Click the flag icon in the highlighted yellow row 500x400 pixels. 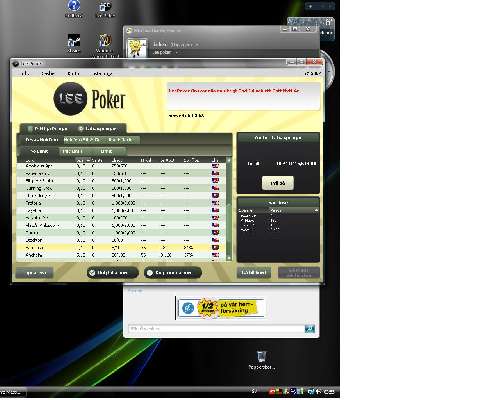pyautogui.click(x=215, y=248)
